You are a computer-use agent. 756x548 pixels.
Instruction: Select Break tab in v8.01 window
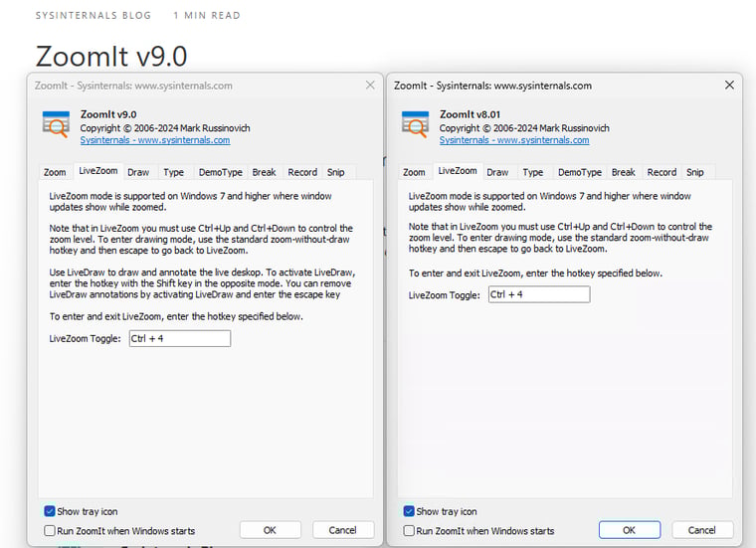[624, 172]
